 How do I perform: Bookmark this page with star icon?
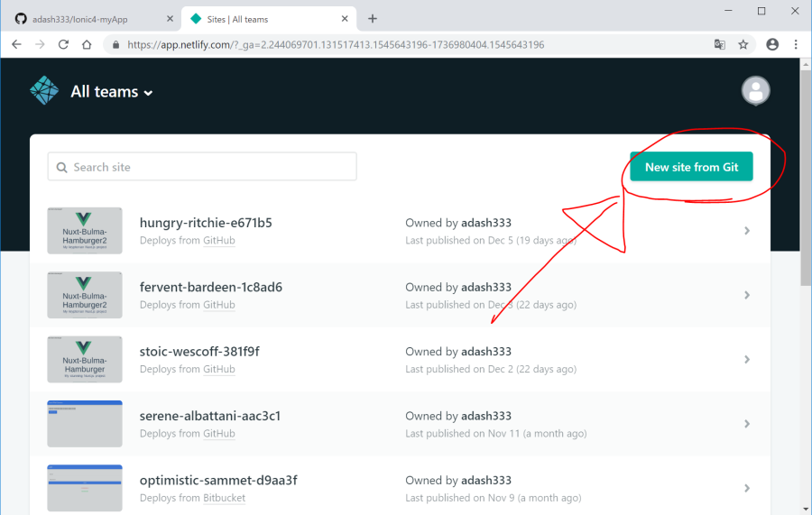click(x=743, y=44)
